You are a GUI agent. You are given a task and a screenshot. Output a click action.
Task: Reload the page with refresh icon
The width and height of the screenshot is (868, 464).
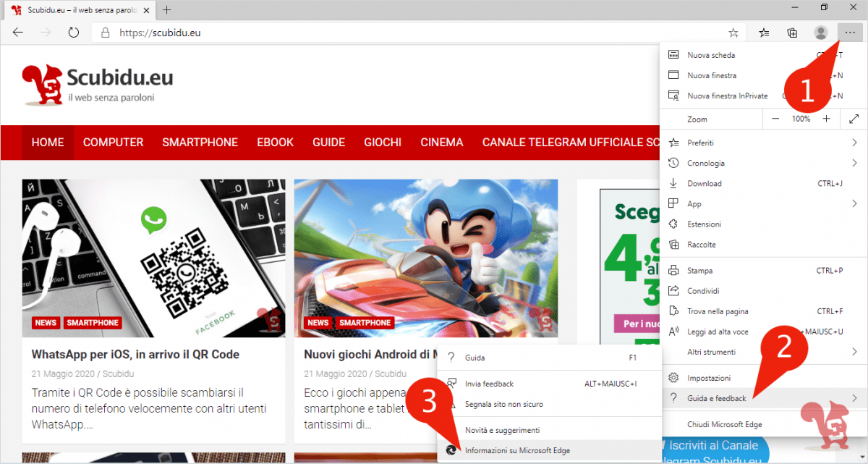click(73, 33)
